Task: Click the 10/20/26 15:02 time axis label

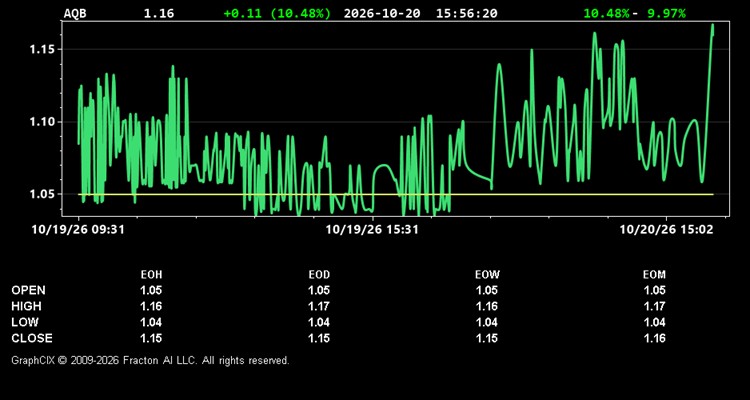Action: click(x=666, y=230)
